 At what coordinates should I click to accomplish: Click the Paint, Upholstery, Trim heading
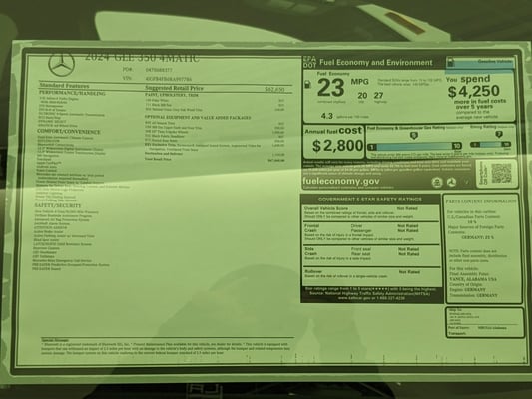point(172,95)
